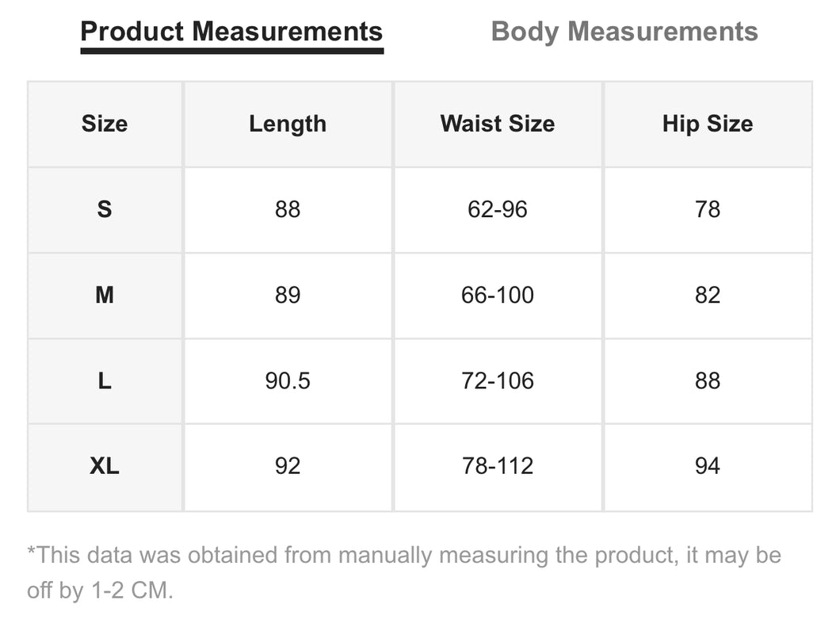This screenshot has width=840, height=623.
Task: Click the 72-106 waist size cell
Action: click(x=498, y=381)
